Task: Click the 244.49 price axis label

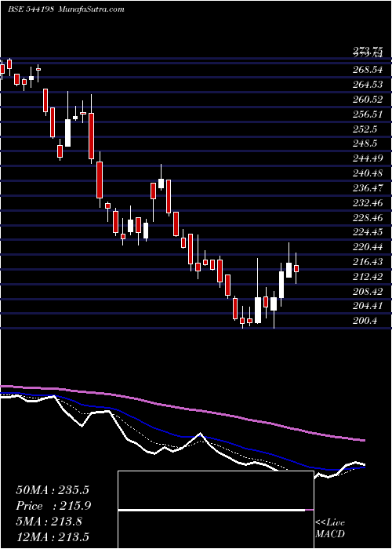Action: click(x=369, y=158)
